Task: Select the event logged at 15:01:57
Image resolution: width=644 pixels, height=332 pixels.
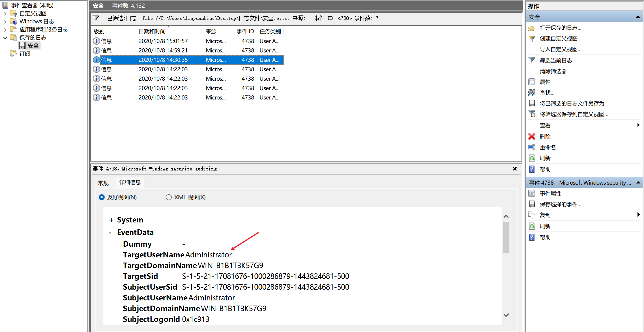Action: click(163, 41)
